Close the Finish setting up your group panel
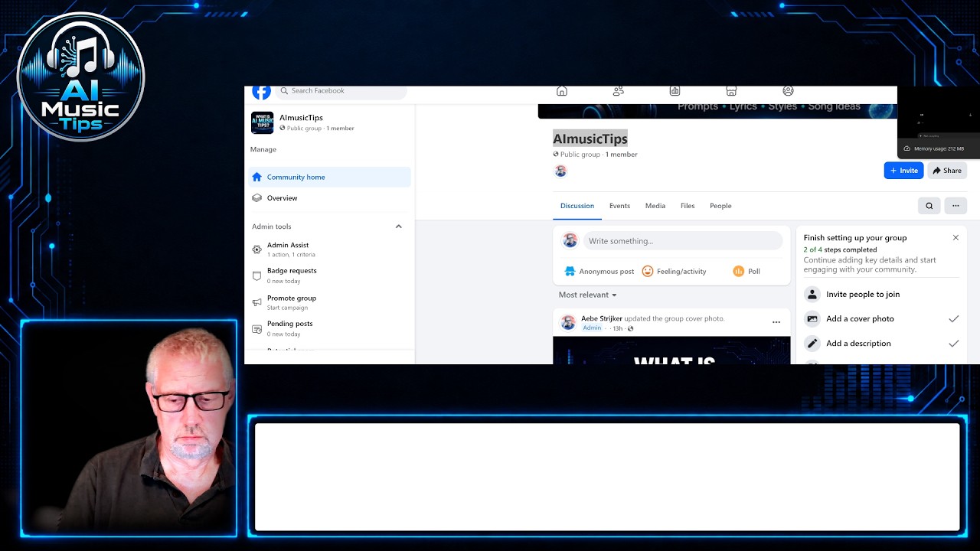Image resolution: width=980 pixels, height=551 pixels. coord(955,238)
